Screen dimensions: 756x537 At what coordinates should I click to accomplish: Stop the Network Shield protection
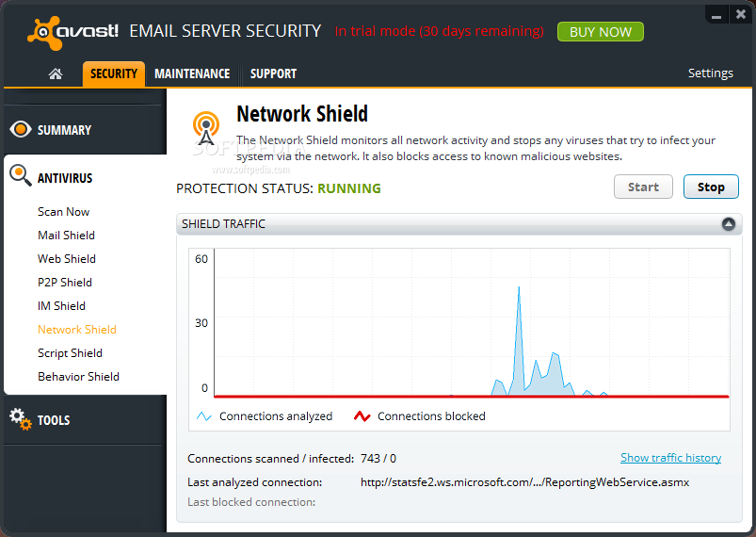point(711,187)
